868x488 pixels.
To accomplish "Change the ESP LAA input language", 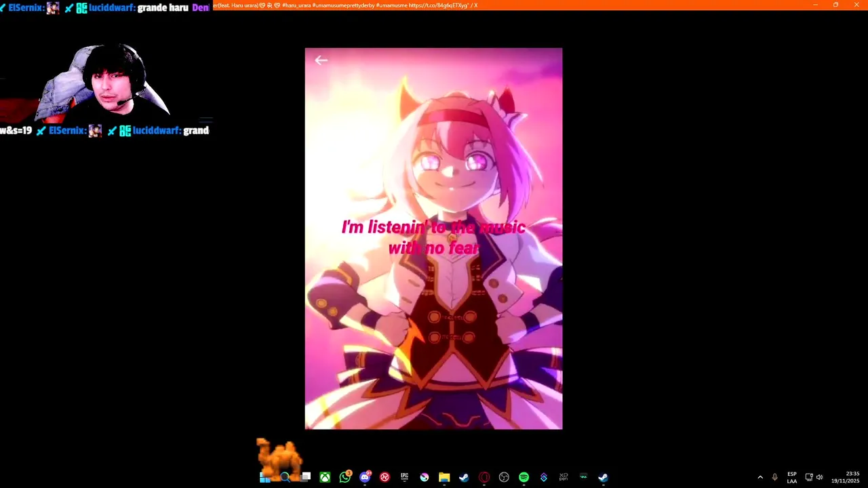I will [x=792, y=477].
